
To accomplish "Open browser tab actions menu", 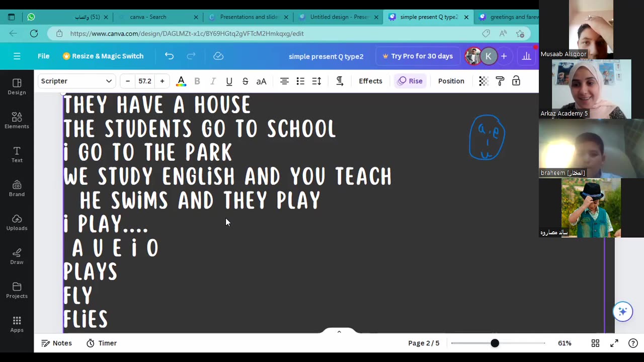I will coord(11,17).
